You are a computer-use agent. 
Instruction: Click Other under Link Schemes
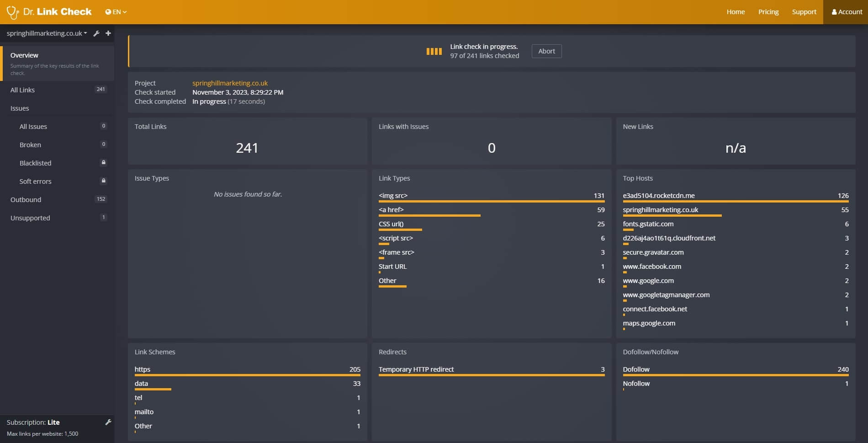tap(143, 426)
